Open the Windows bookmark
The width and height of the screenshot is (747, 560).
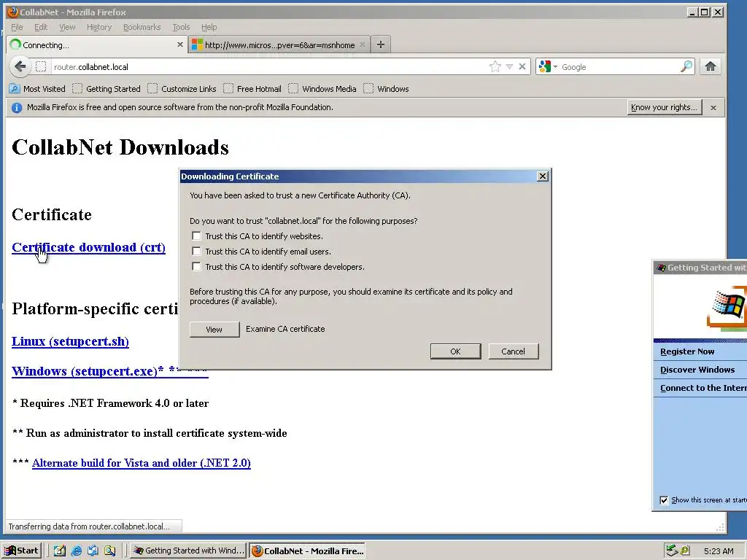pyautogui.click(x=386, y=88)
